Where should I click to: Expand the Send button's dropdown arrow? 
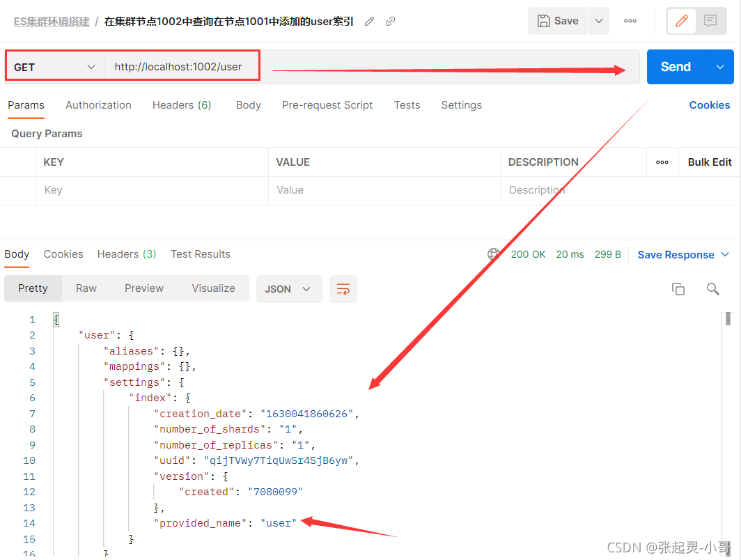(719, 67)
